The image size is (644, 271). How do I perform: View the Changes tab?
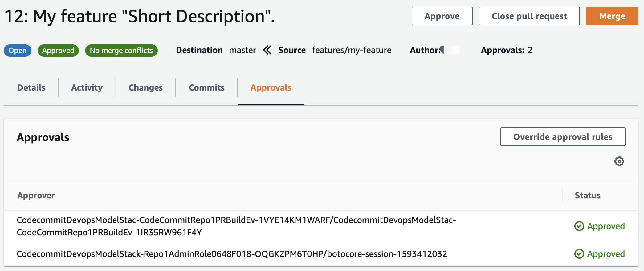click(145, 87)
